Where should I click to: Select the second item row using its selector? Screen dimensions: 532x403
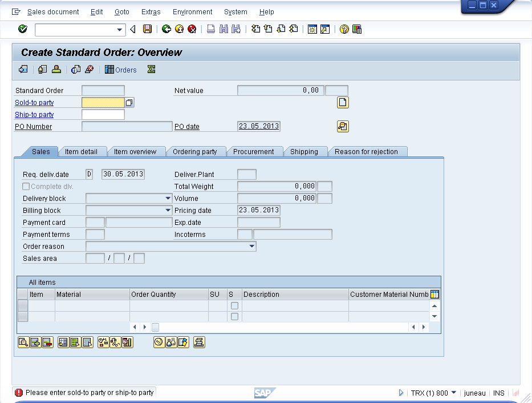(x=23, y=316)
